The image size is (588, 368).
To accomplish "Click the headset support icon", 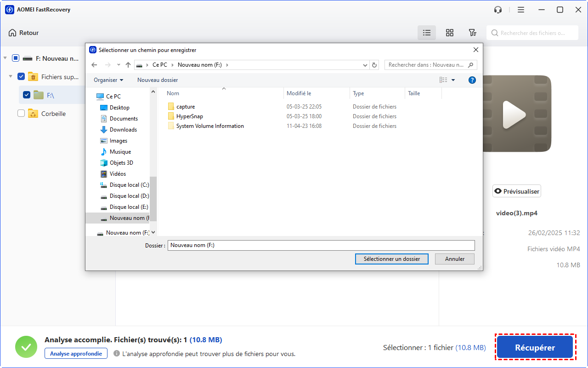I will coord(498,10).
